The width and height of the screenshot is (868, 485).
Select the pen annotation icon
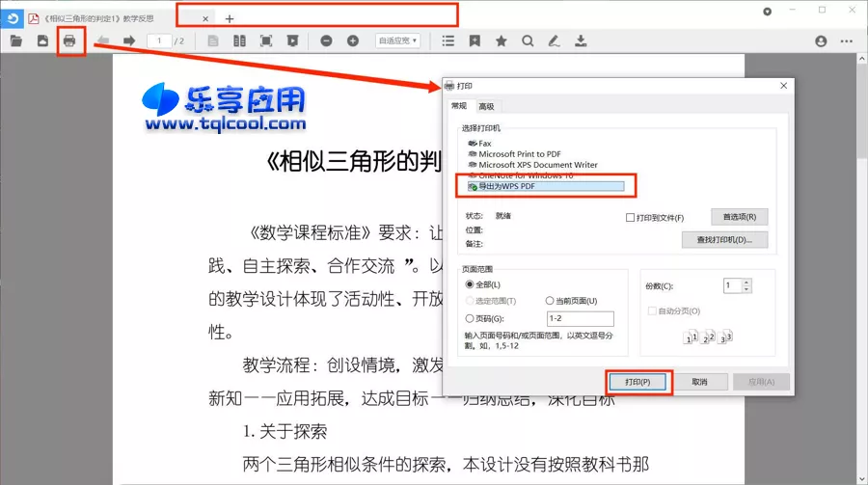tap(555, 40)
